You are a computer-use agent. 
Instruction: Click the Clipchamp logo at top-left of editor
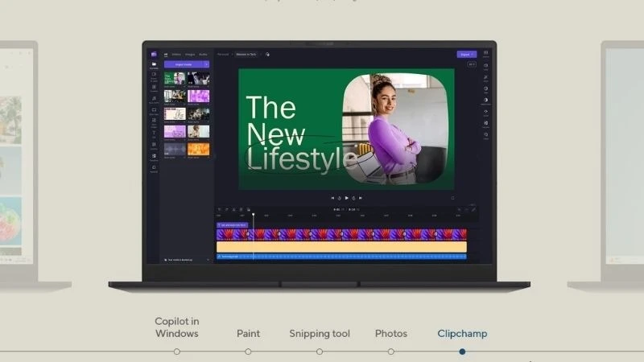pos(154,54)
